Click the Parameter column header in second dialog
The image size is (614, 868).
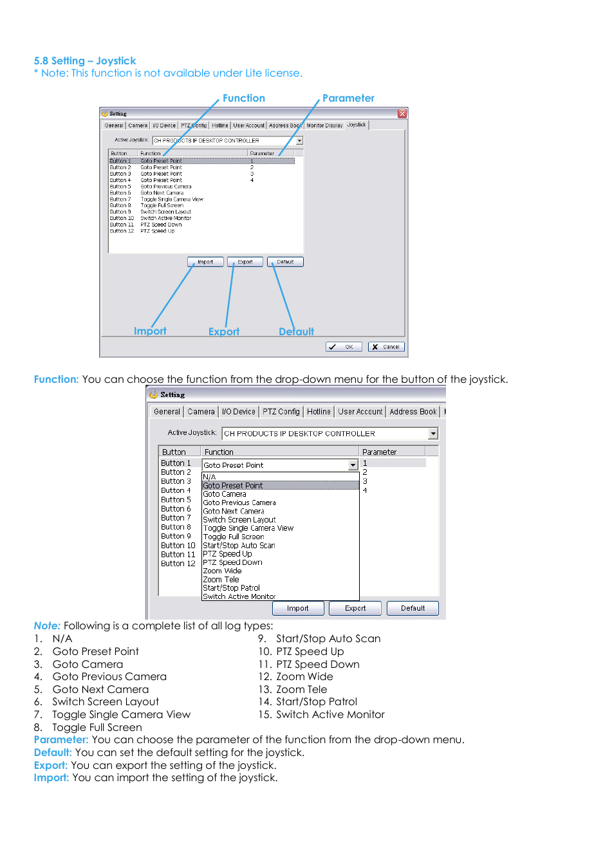[393, 452]
